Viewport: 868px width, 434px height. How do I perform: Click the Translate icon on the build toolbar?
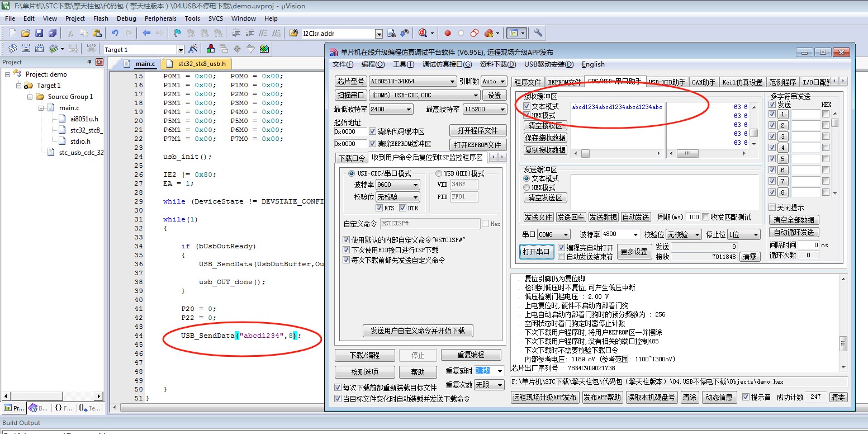pyautogui.click(x=12, y=49)
